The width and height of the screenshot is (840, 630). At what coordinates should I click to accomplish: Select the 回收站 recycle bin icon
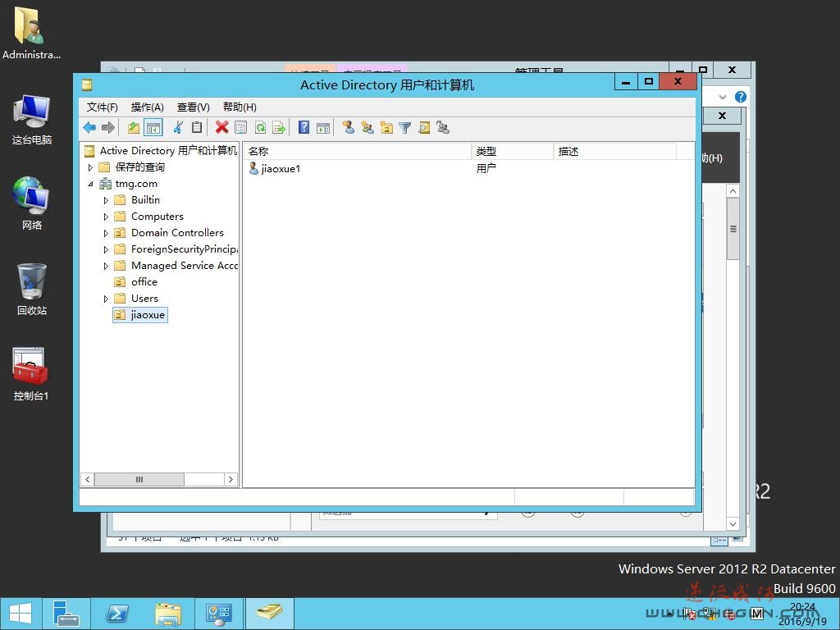(x=32, y=290)
